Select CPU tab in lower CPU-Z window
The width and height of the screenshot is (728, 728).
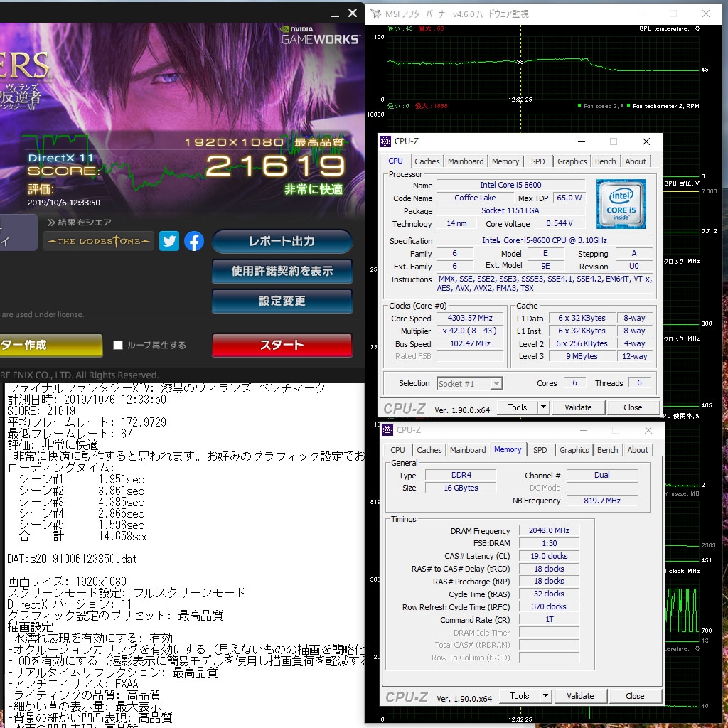pyautogui.click(x=397, y=450)
